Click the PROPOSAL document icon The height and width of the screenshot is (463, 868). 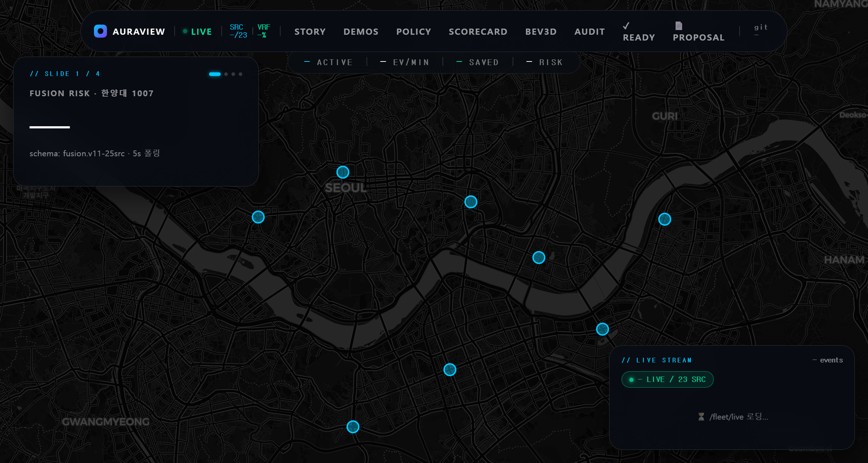tap(678, 26)
